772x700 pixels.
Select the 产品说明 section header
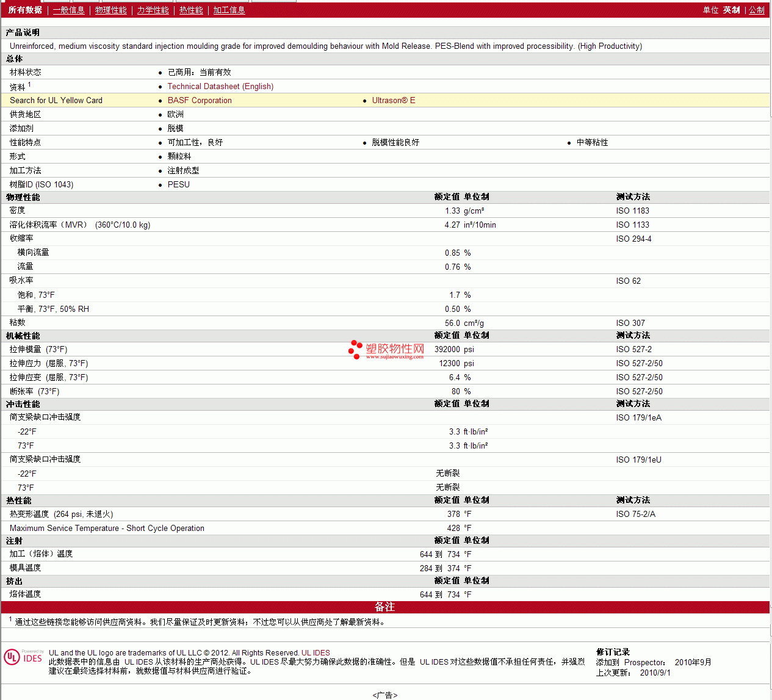[23, 33]
